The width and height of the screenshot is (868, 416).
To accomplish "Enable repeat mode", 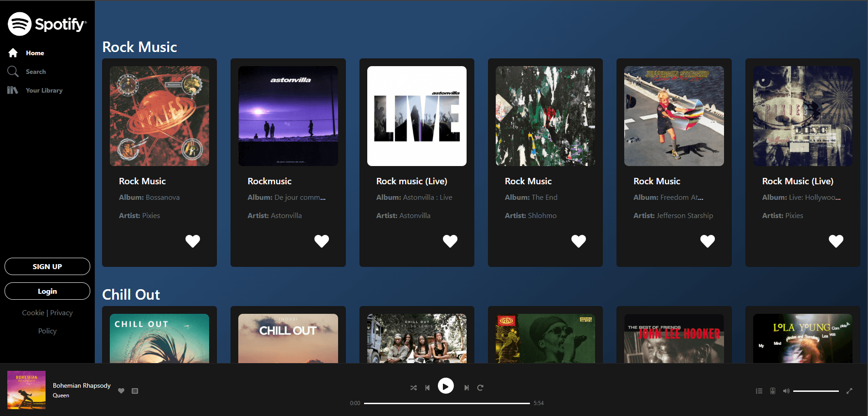I will (x=480, y=387).
